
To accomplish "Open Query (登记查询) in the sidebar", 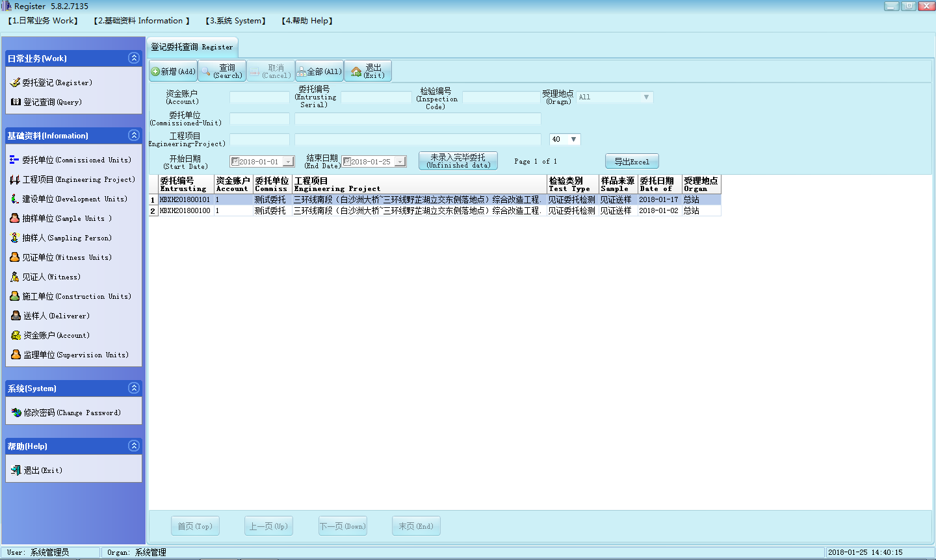I will (52, 102).
